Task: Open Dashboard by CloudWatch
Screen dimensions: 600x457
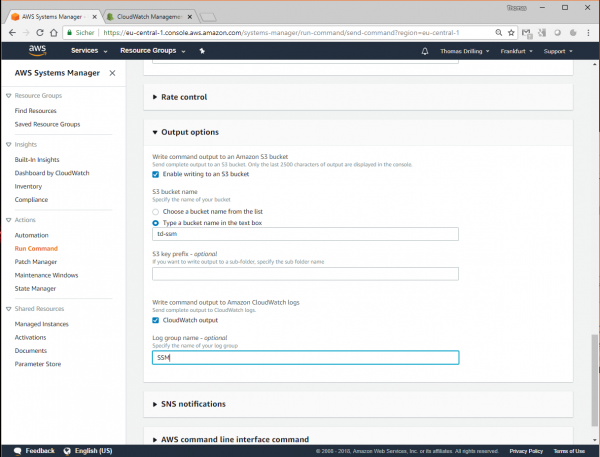Action: (x=52, y=173)
